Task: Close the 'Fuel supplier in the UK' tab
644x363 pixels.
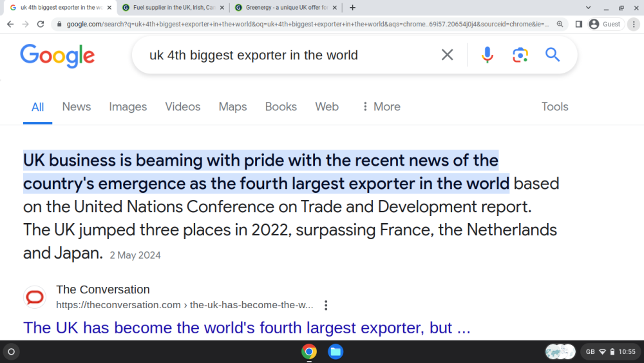Action: click(x=222, y=7)
